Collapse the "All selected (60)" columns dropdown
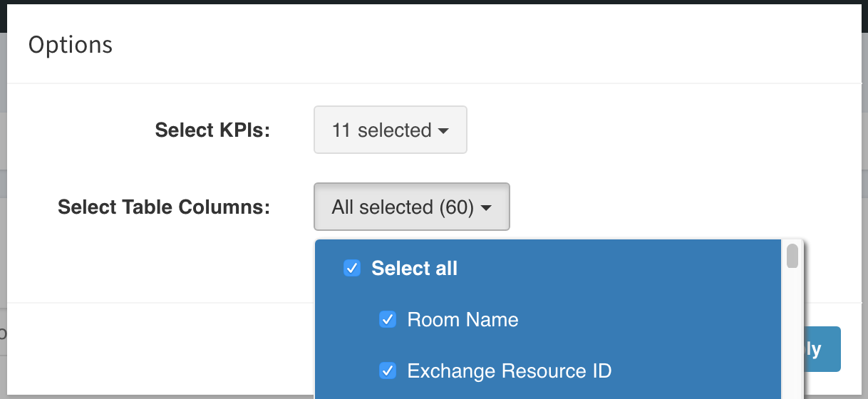The width and height of the screenshot is (868, 399). coord(411,207)
